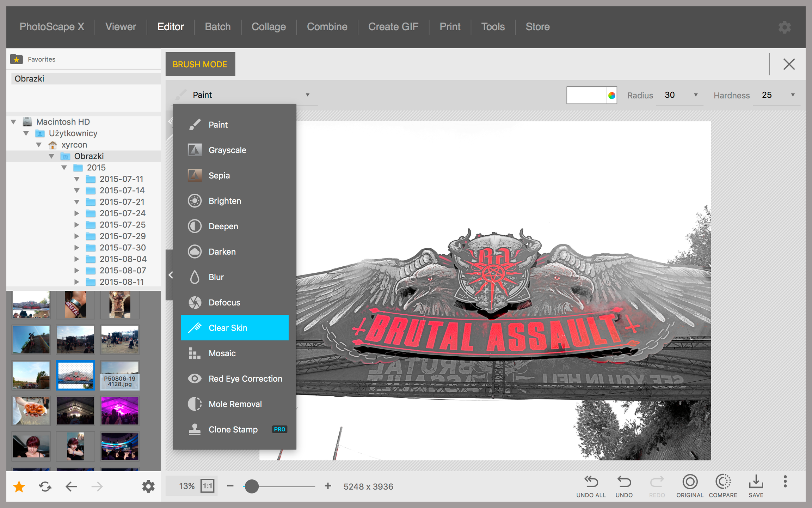
Task: Click the BRUSH MODE label button
Action: [200, 64]
